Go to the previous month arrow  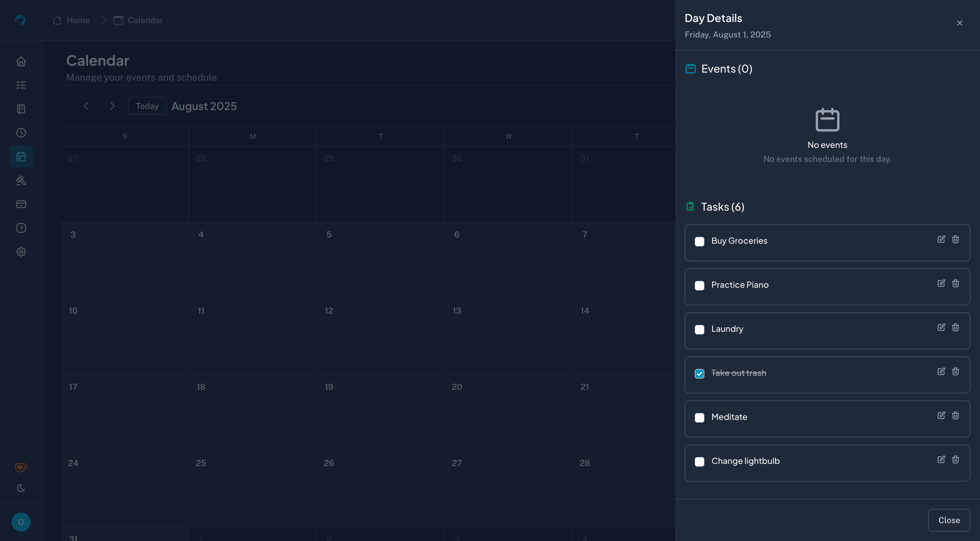(x=86, y=106)
